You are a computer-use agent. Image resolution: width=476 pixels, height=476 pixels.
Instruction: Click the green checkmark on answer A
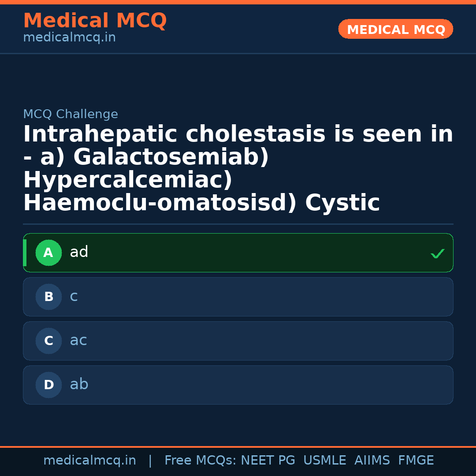[x=437, y=254]
